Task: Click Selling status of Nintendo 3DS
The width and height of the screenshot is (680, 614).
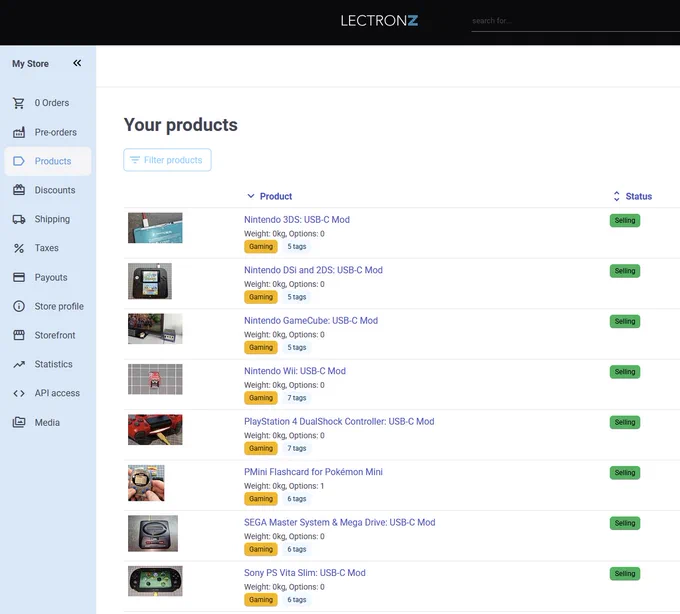Action: pyautogui.click(x=624, y=220)
